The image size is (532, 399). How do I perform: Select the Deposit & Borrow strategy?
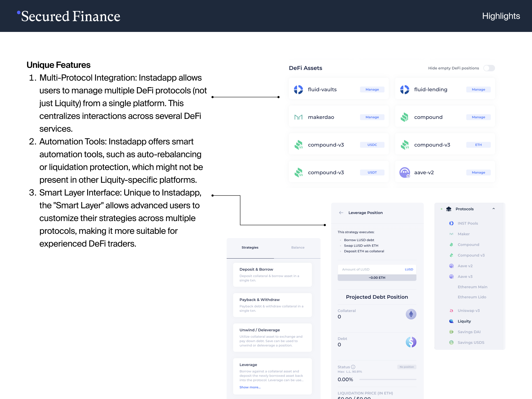pyautogui.click(x=272, y=275)
